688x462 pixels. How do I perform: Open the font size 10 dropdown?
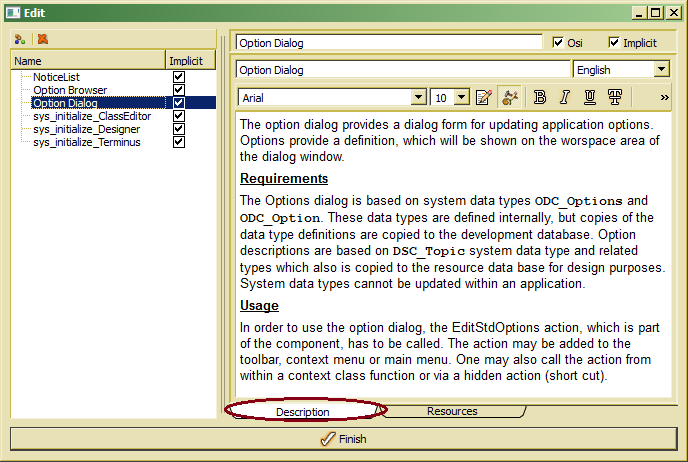coord(461,97)
